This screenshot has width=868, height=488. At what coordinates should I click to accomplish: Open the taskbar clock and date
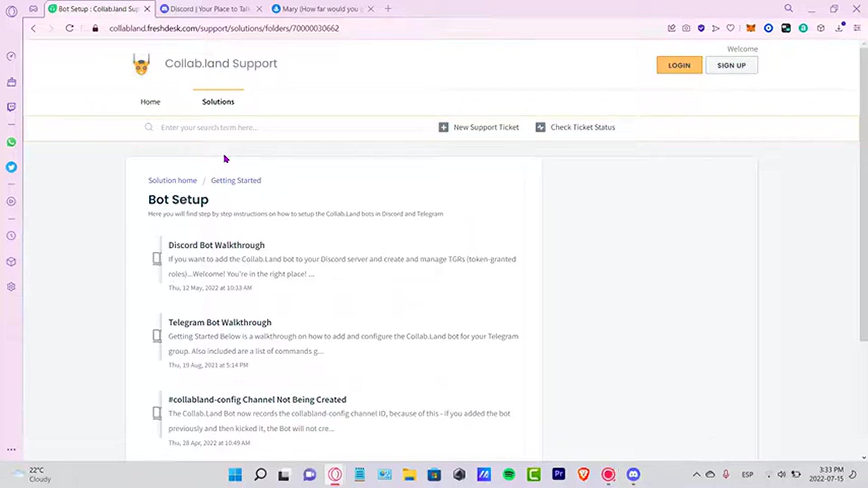coord(826,474)
